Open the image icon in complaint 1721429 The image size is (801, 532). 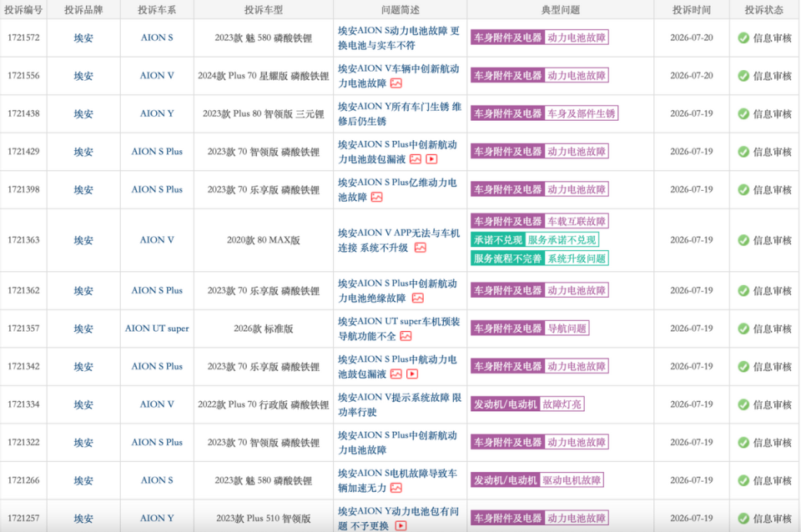[416, 159]
